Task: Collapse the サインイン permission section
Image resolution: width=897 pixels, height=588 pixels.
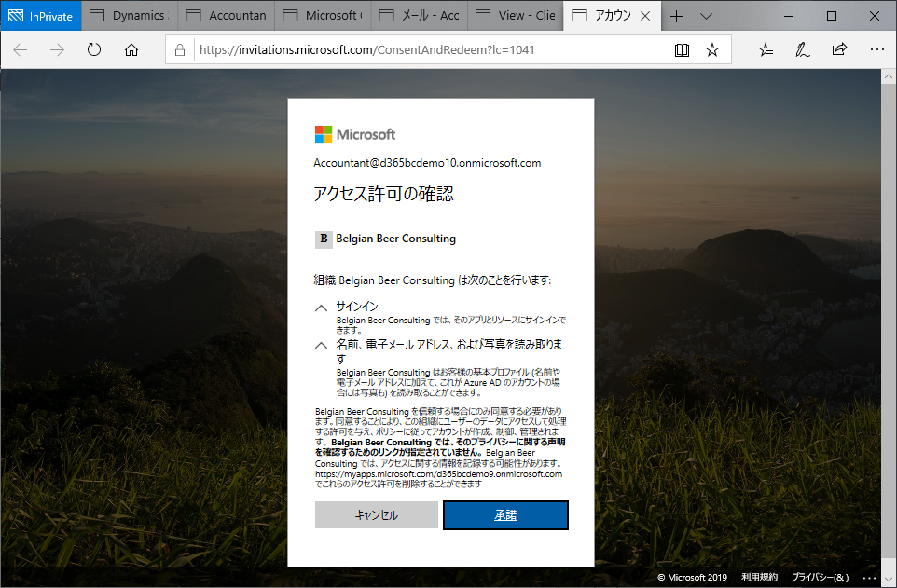Action: 322,308
